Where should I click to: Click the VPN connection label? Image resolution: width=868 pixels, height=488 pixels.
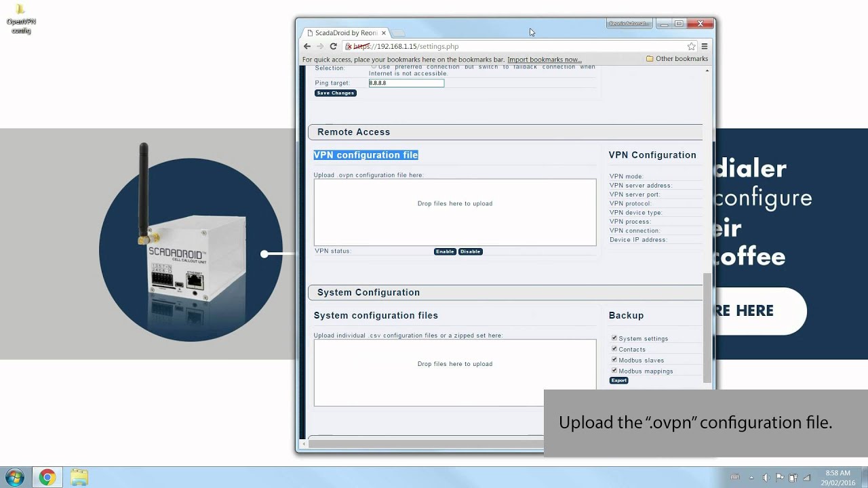635,230
